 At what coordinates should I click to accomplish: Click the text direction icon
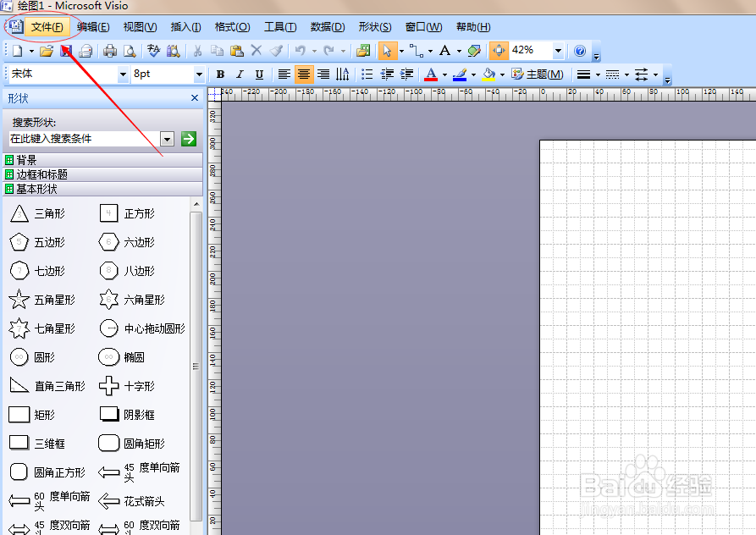tap(342, 74)
